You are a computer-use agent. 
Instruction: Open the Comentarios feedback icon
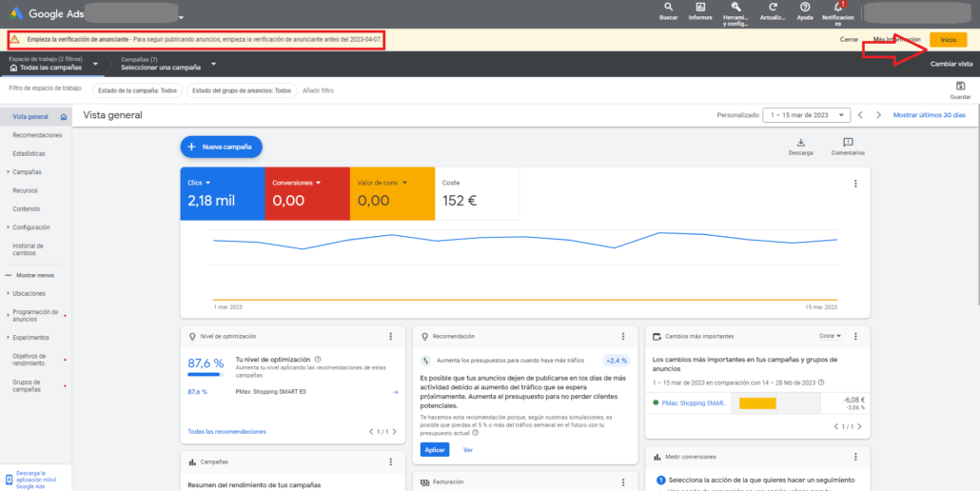click(848, 143)
